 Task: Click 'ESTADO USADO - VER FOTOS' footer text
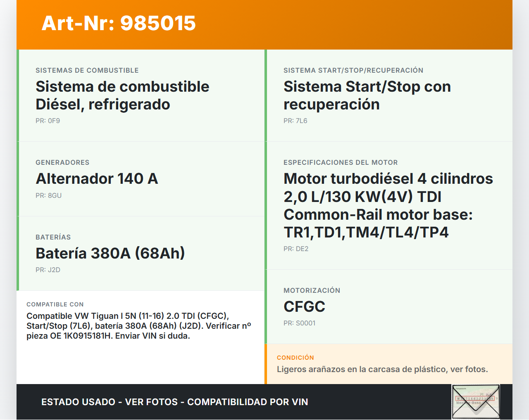pyautogui.click(x=175, y=402)
